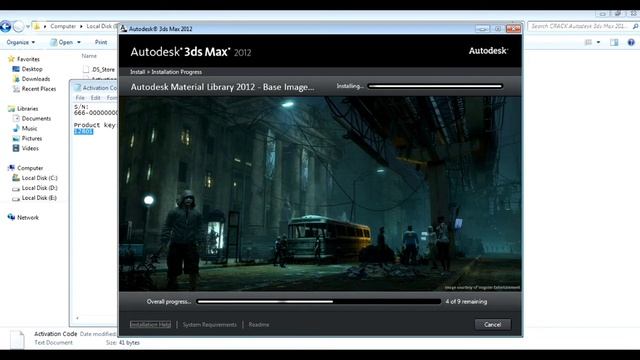
Task: Open the Readme link
Action: (259, 324)
